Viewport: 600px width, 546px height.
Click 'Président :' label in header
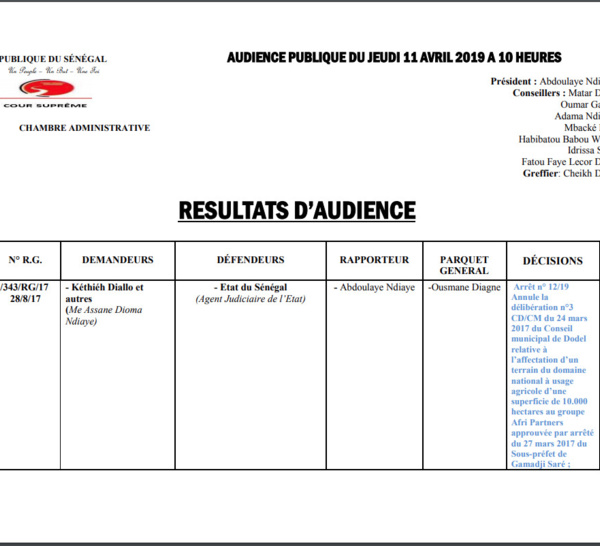click(514, 81)
